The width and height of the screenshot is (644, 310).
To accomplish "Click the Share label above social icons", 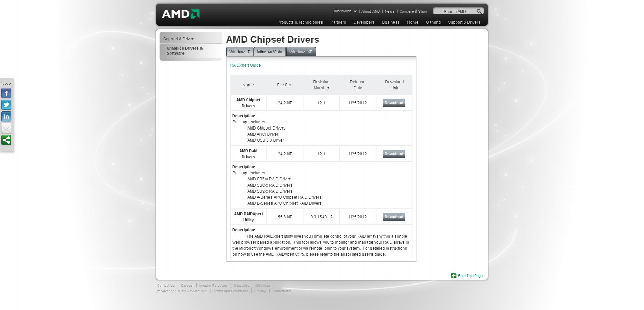I will click(x=6, y=84).
